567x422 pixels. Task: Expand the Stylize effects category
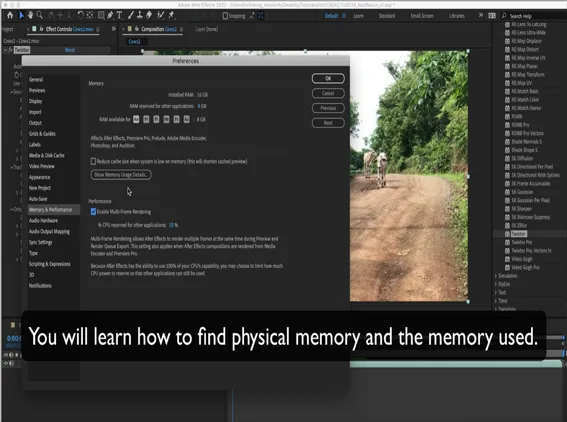click(x=496, y=284)
